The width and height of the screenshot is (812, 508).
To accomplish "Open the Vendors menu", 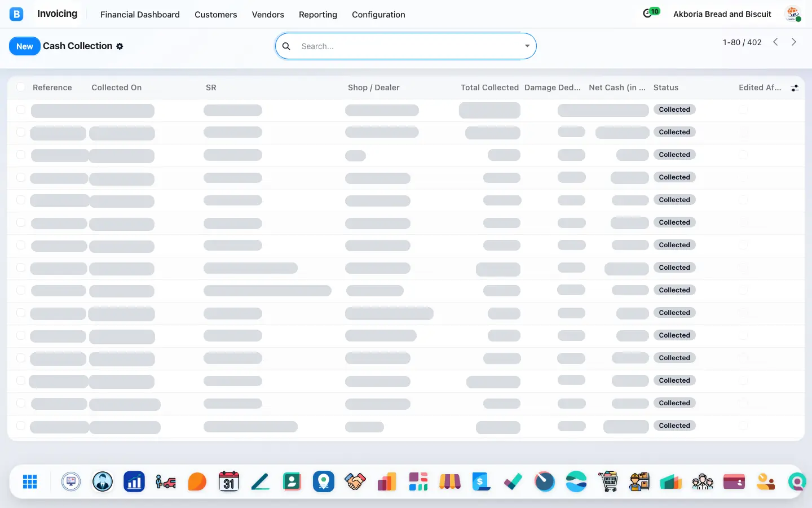I will (x=268, y=15).
